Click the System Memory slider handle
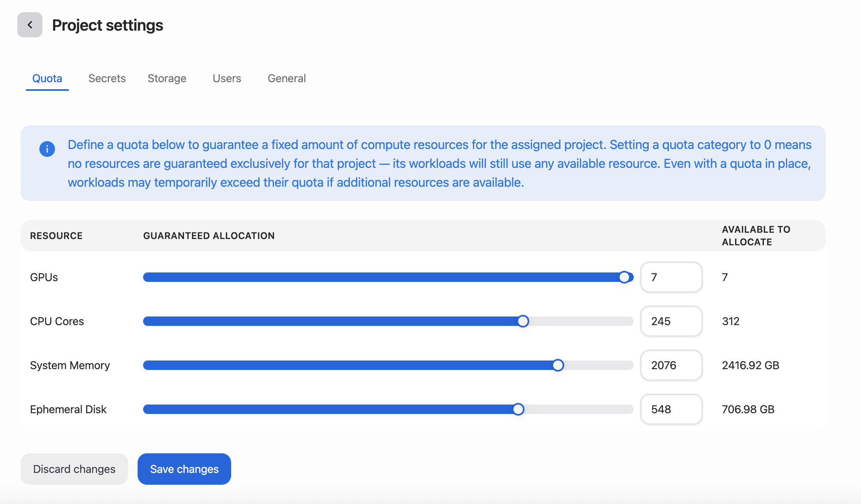Screen dimensions: 861x504 557,365
